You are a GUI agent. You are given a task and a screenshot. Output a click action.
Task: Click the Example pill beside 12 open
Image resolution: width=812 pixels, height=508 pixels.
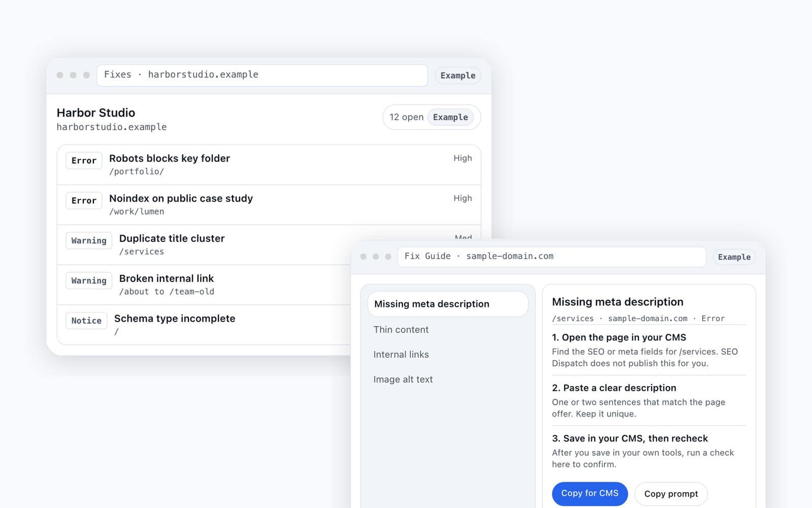pyautogui.click(x=451, y=117)
